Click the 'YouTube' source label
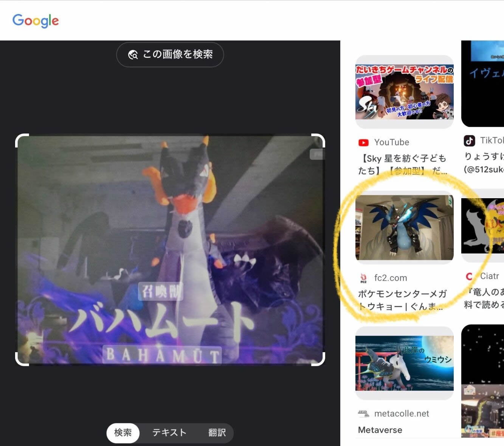The image size is (504, 446). click(392, 142)
